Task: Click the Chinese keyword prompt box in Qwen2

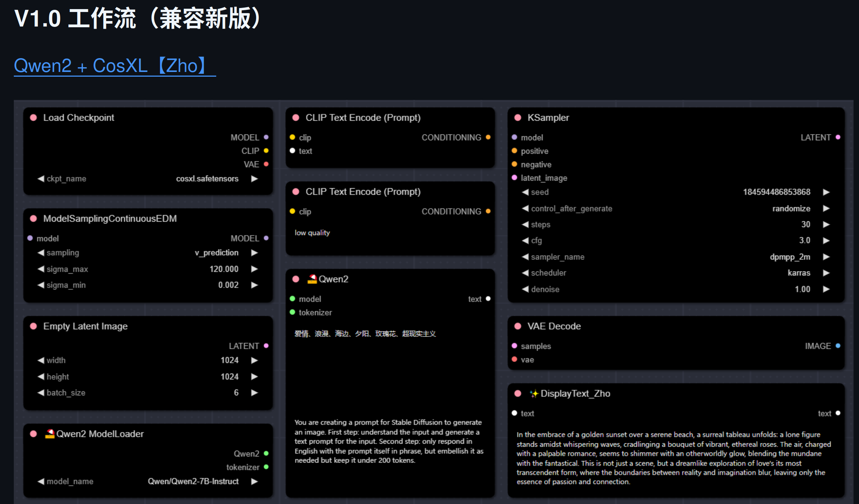Action: click(390, 368)
